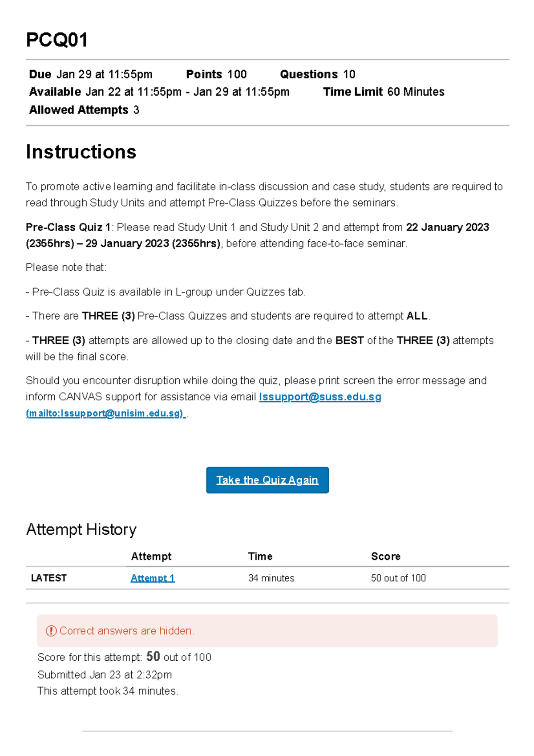This screenshot has width=534, height=756.
Task: Click the Correct answers are hidden text
Action: pyautogui.click(x=127, y=631)
